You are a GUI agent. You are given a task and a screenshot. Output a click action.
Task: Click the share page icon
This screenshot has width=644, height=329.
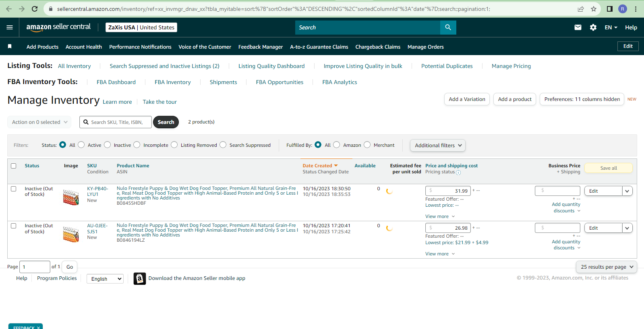point(581,9)
